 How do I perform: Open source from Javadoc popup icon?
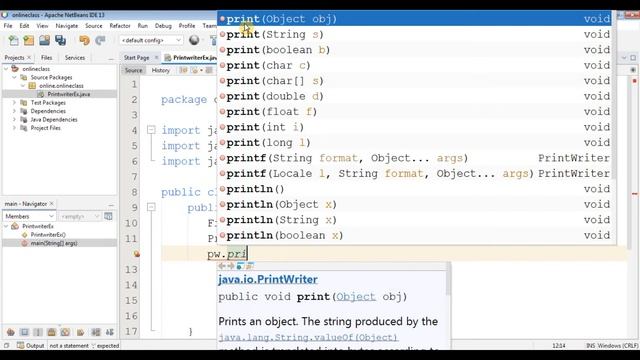click(x=250, y=266)
